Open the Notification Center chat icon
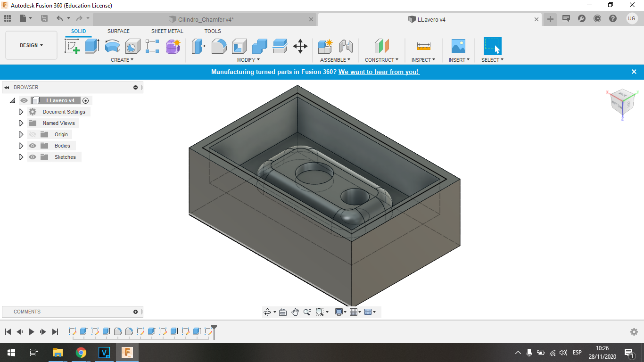The image size is (644, 362). [x=566, y=19]
